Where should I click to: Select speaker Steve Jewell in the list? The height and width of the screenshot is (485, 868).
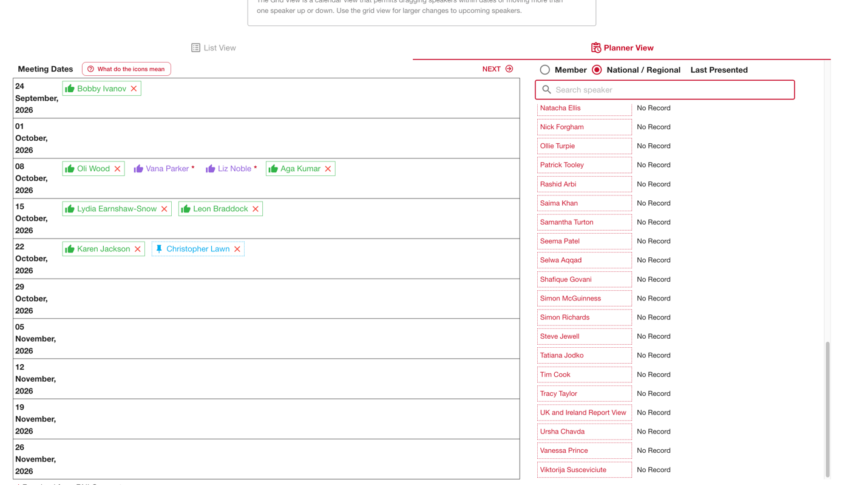[584, 336]
